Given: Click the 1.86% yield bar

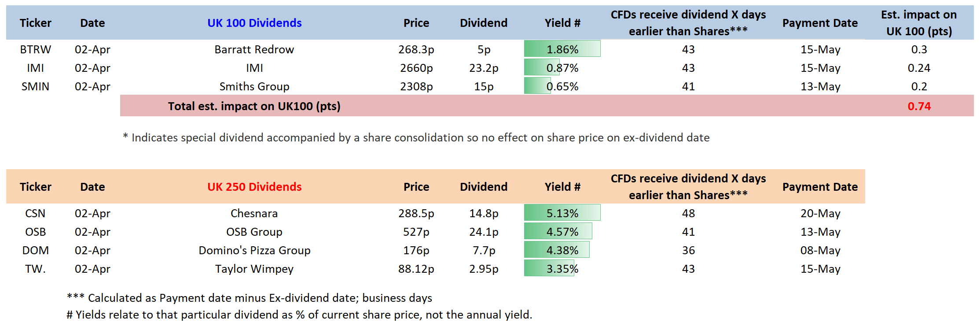Looking at the screenshot, I should [562, 49].
